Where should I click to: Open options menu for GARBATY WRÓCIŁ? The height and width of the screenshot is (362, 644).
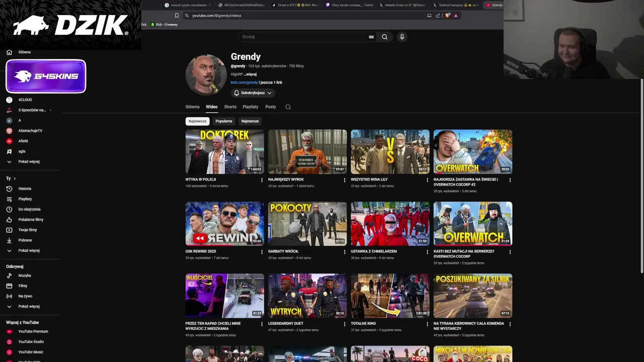[345, 252]
